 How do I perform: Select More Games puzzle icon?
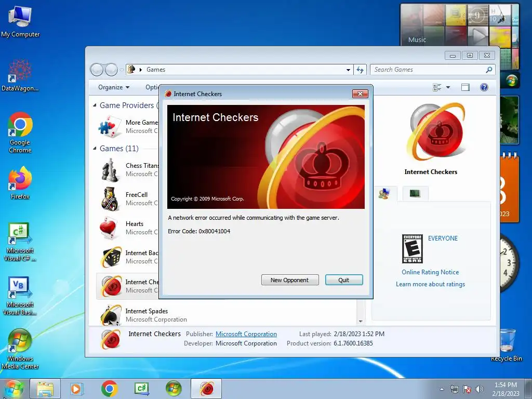click(110, 127)
